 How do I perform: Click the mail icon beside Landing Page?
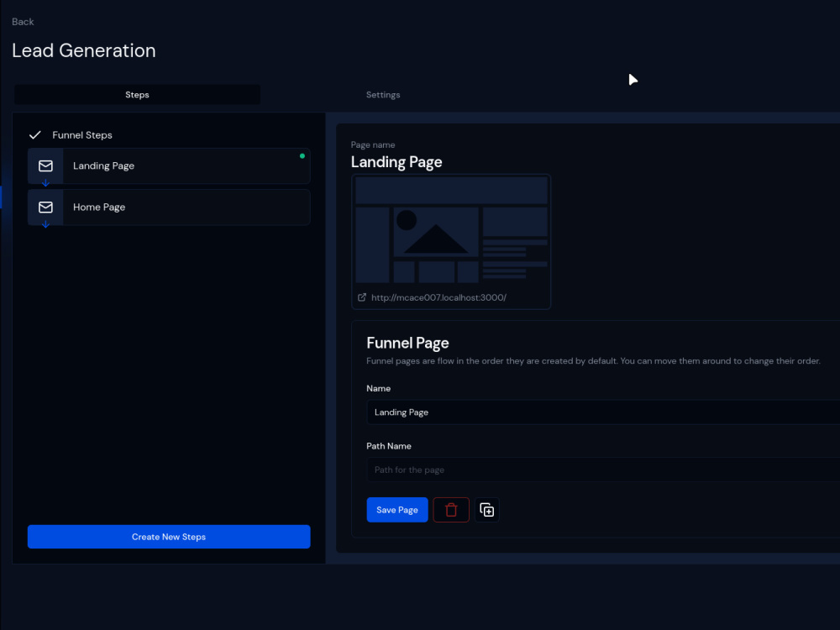[x=45, y=166]
